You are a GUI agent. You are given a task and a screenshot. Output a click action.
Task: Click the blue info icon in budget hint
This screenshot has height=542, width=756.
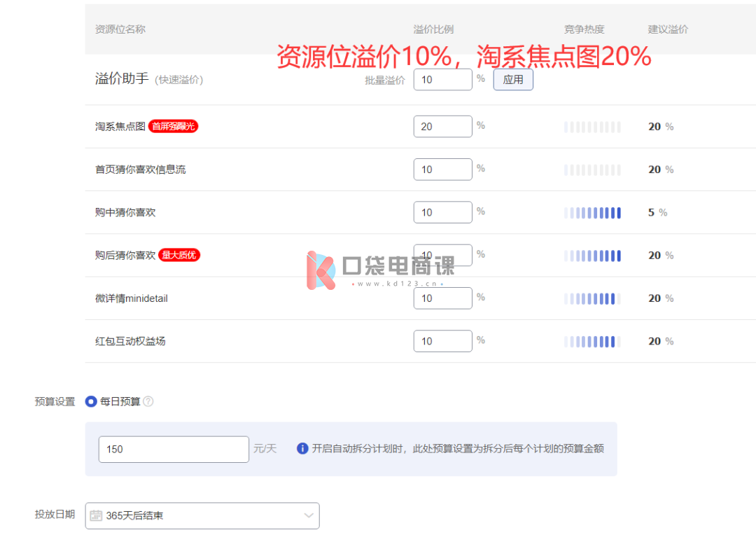(302, 449)
